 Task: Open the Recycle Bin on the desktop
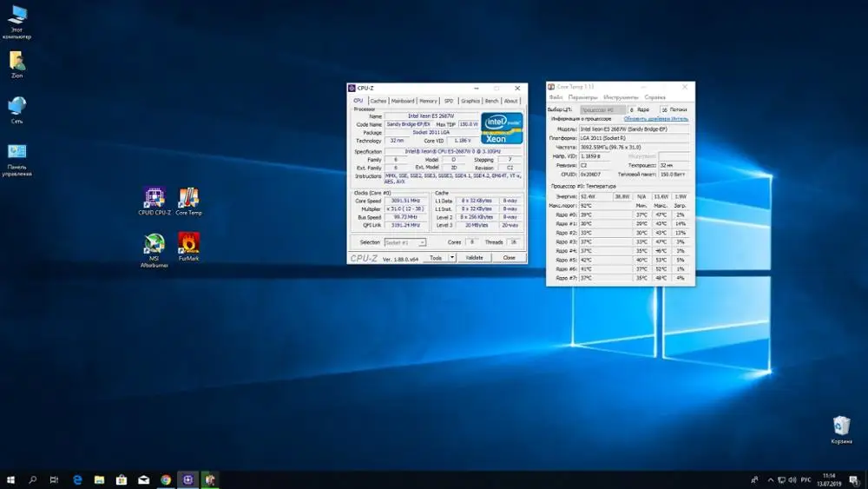click(x=841, y=426)
